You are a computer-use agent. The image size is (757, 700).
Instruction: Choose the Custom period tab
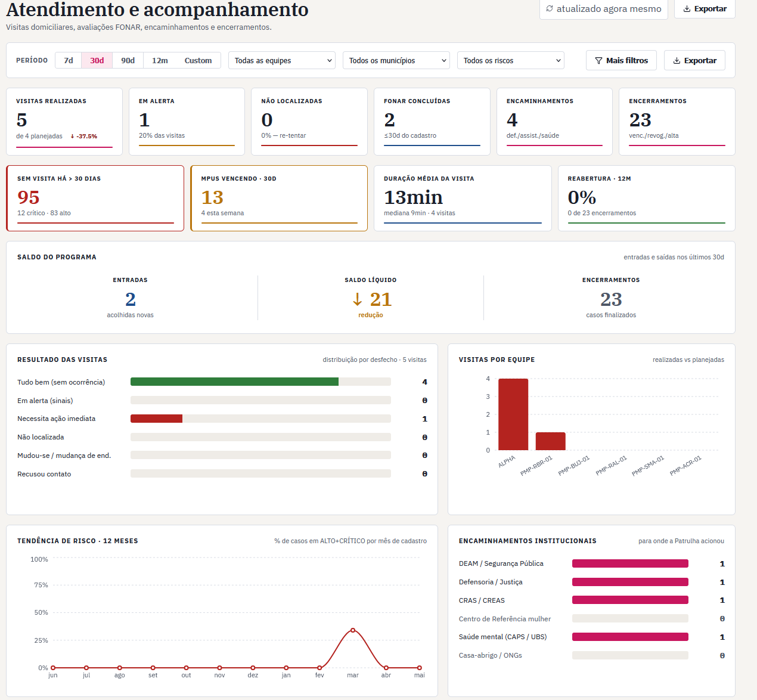click(198, 60)
